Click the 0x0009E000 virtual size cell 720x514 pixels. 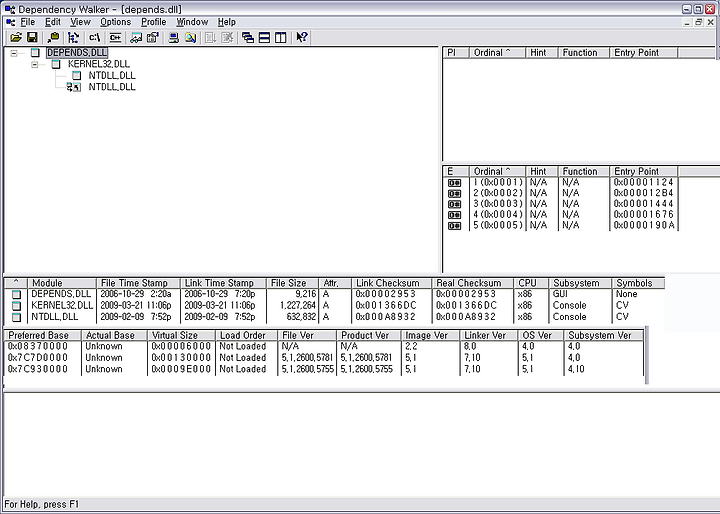pos(181,369)
